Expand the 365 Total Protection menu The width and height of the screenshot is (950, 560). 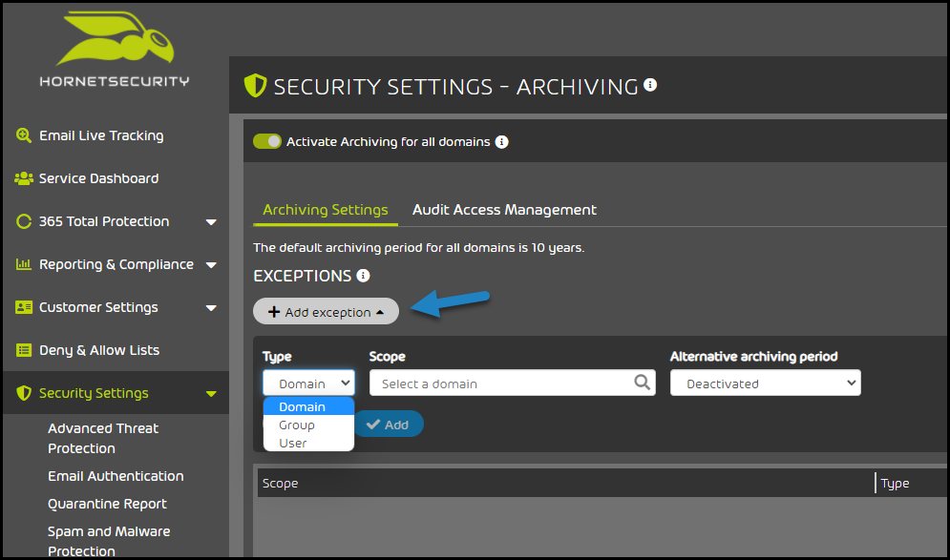(211, 221)
